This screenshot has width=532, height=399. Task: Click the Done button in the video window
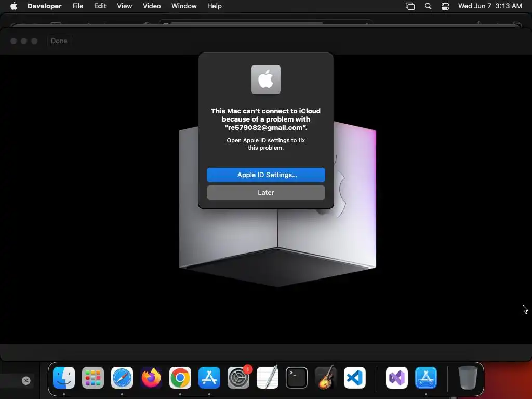[x=59, y=41]
